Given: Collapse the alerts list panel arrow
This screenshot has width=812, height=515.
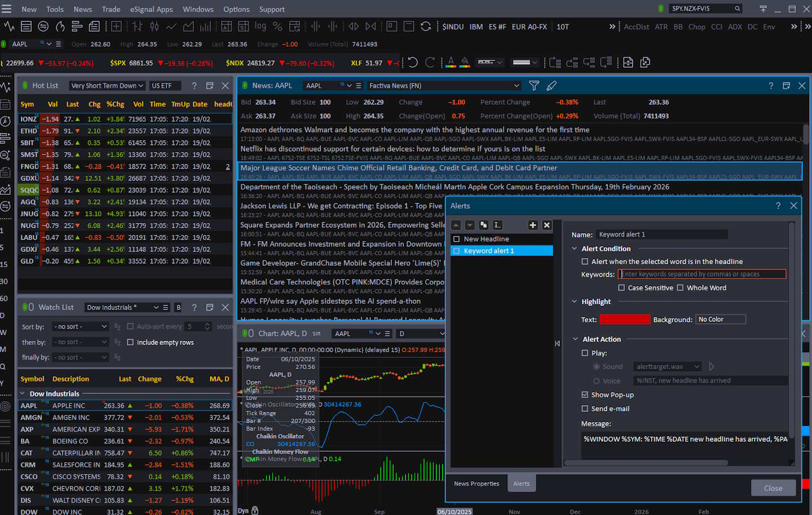Looking at the screenshot, I should click(557, 343).
